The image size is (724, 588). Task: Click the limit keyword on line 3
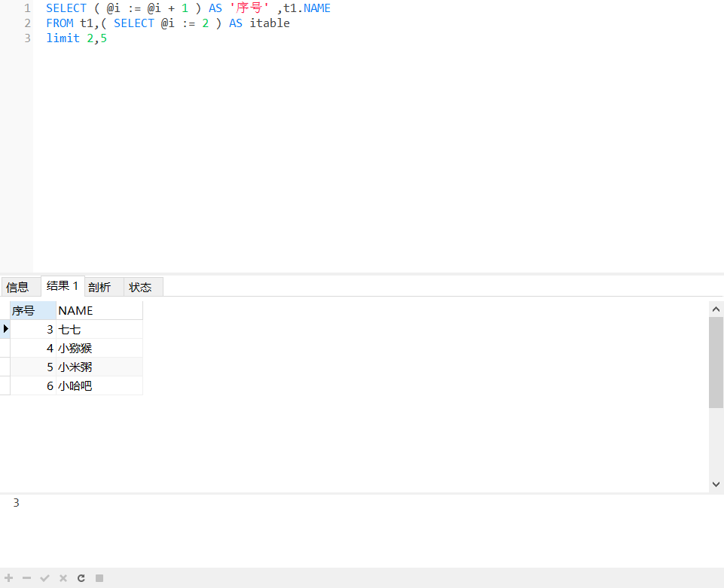click(x=63, y=38)
